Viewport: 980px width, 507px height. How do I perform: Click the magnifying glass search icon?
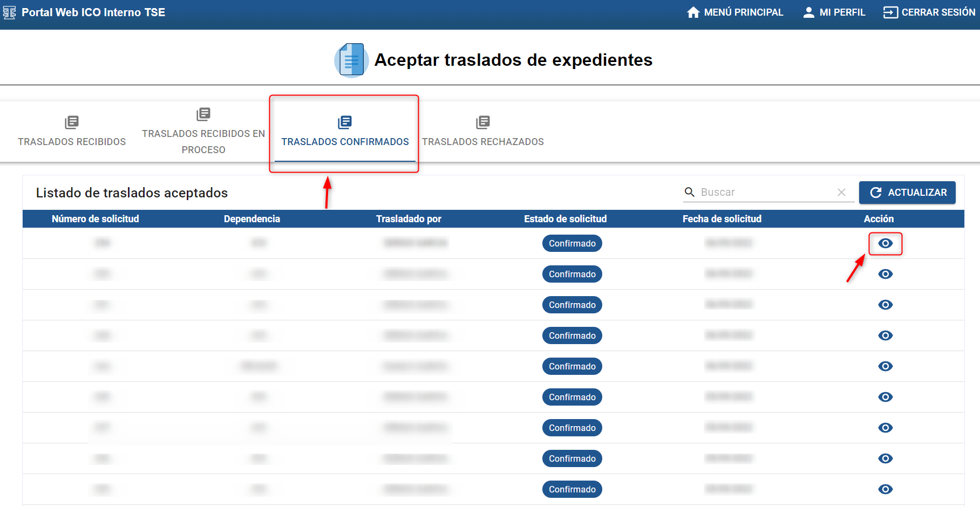coord(689,192)
